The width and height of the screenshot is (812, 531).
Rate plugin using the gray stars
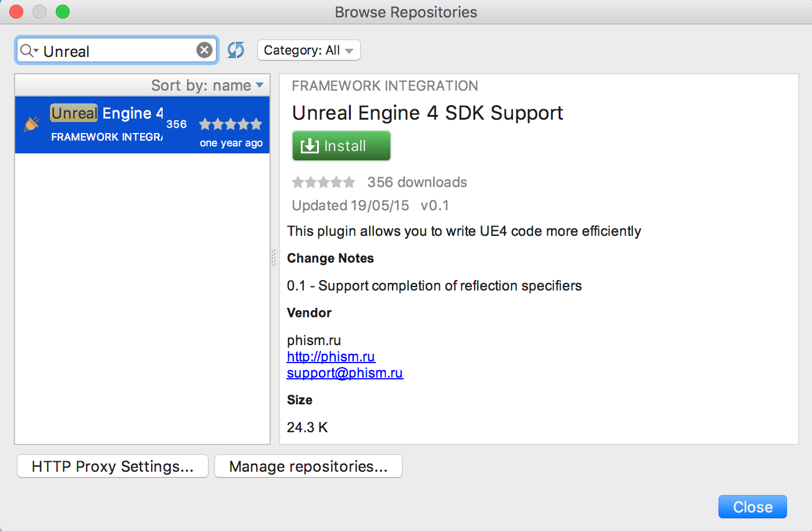click(324, 182)
